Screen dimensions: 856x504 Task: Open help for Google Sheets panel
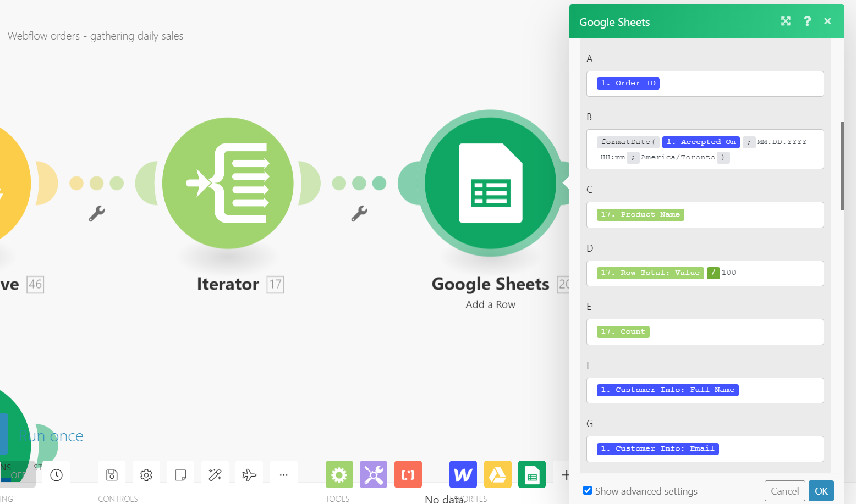807,21
